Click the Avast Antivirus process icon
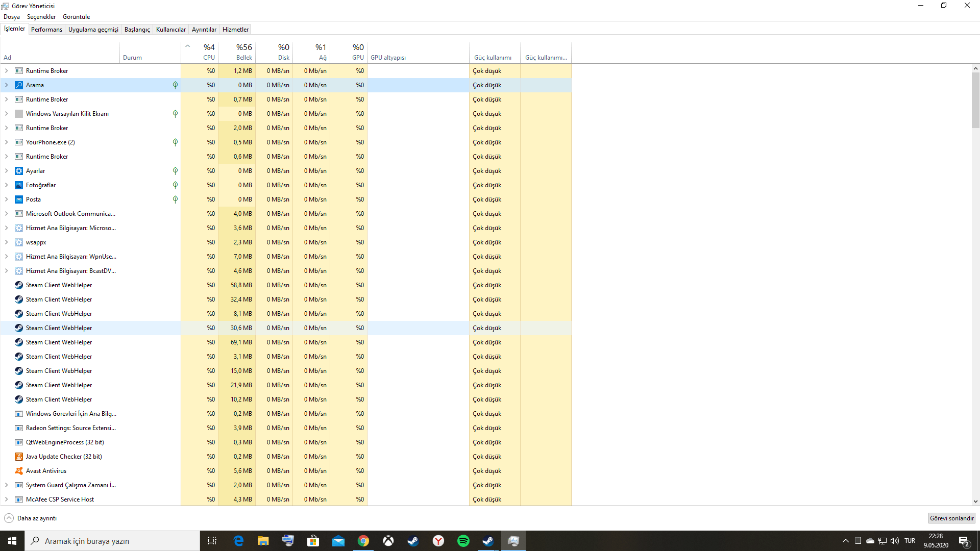This screenshot has height=551, width=980. (x=19, y=471)
